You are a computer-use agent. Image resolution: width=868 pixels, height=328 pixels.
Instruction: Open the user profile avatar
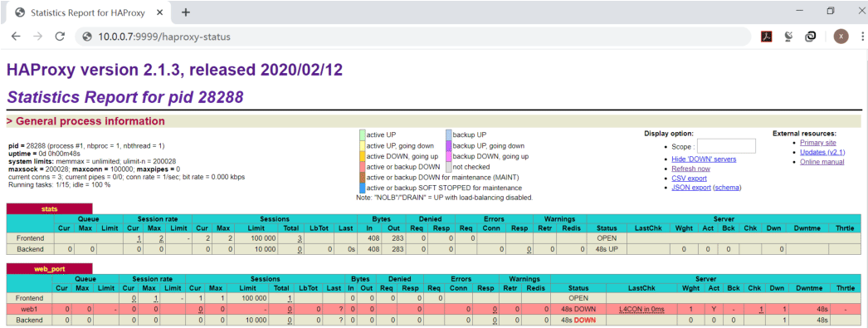(x=841, y=37)
